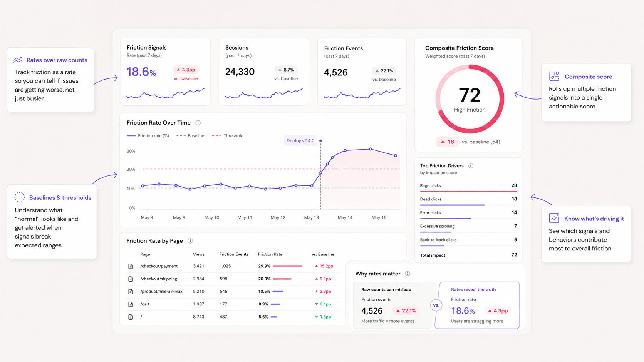This screenshot has width=644, height=362.
Task: Open the /cart page row
Action: point(232,304)
